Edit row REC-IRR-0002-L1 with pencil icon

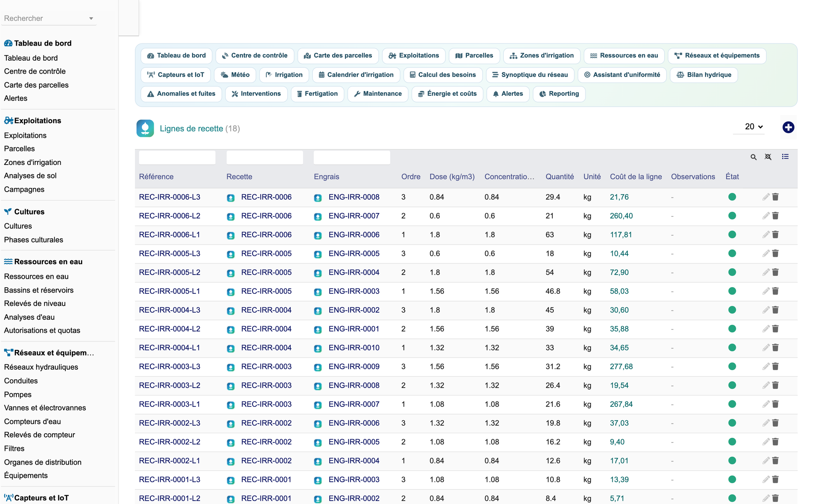click(x=766, y=460)
